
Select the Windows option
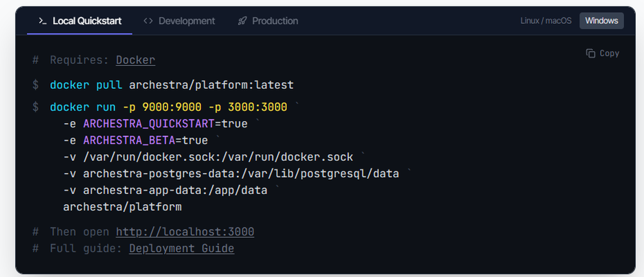tap(601, 21)
